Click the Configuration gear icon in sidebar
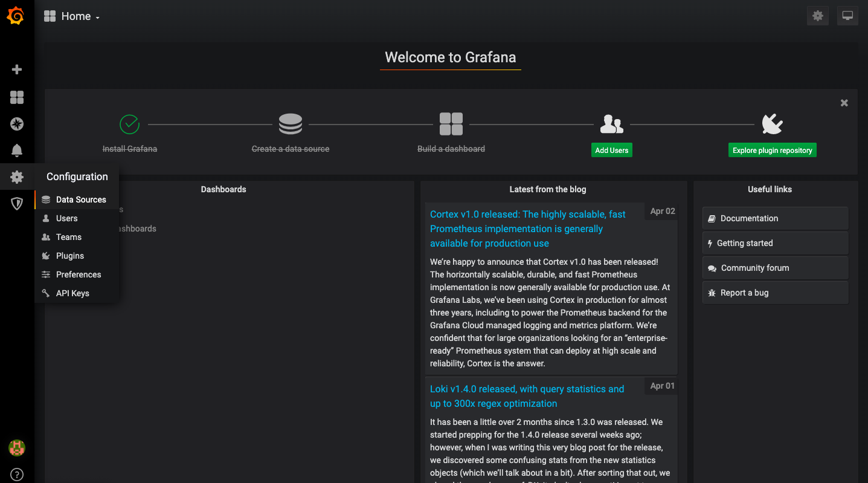The image size is (868, 483). pyautogui.click(x=17, y=177)
